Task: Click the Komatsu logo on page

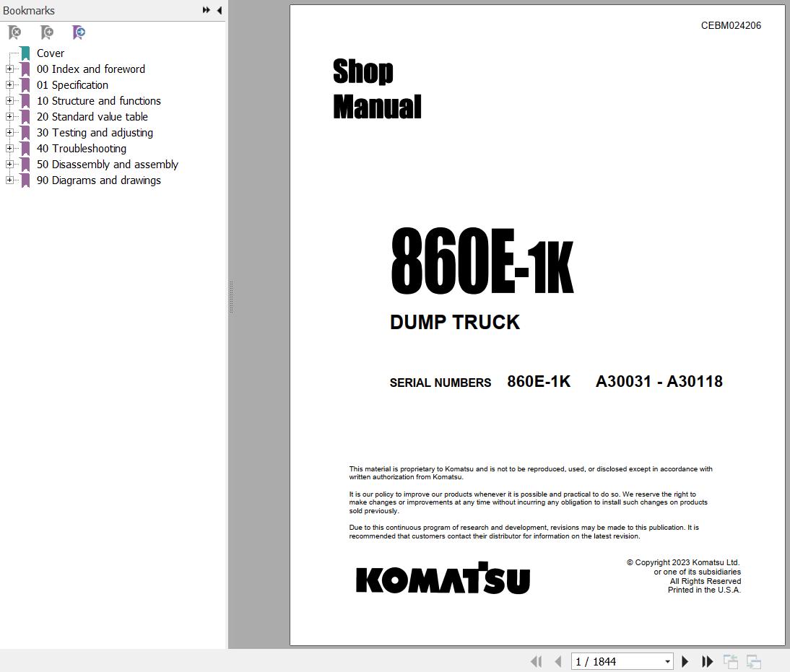Action: pyautogui.click(x=443, y=577)
